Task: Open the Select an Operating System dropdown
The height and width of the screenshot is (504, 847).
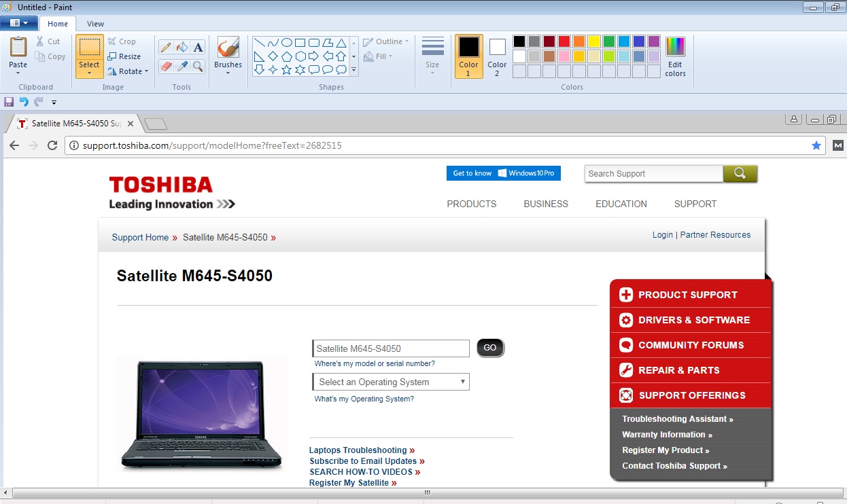Action: (391, 382)
